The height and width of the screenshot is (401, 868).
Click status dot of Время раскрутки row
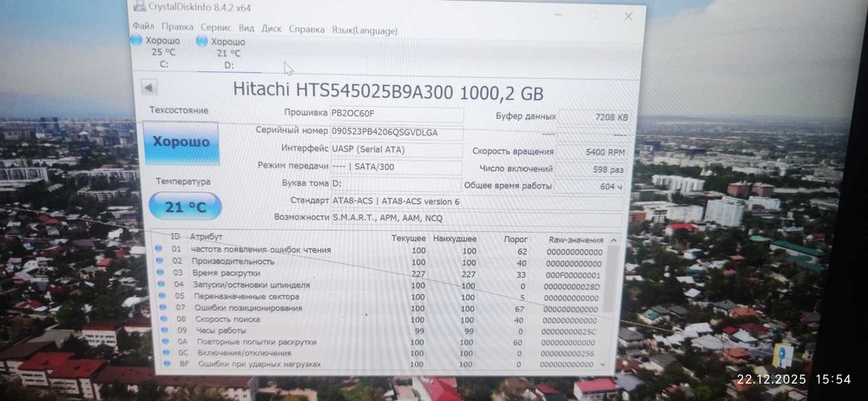[161, 272]
